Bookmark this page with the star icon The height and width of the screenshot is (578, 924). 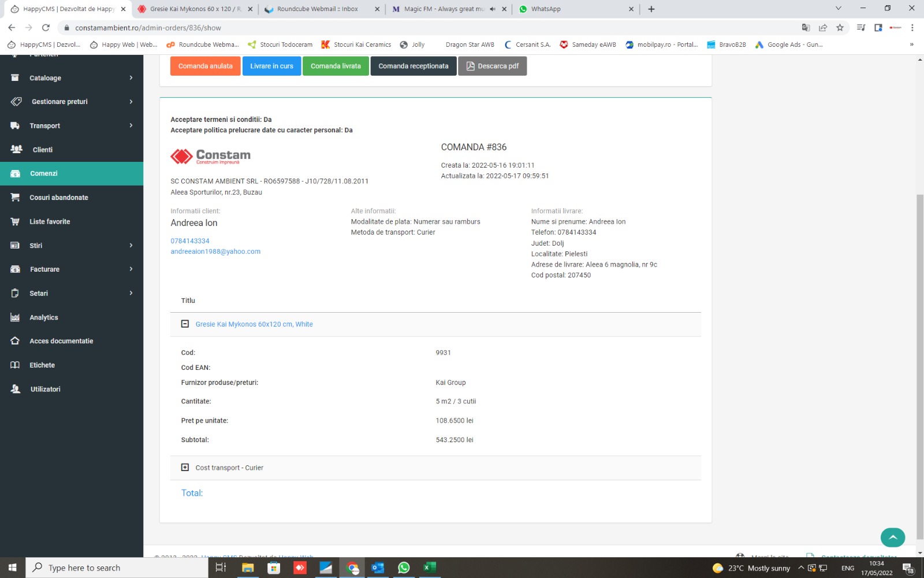click(840, 27)
